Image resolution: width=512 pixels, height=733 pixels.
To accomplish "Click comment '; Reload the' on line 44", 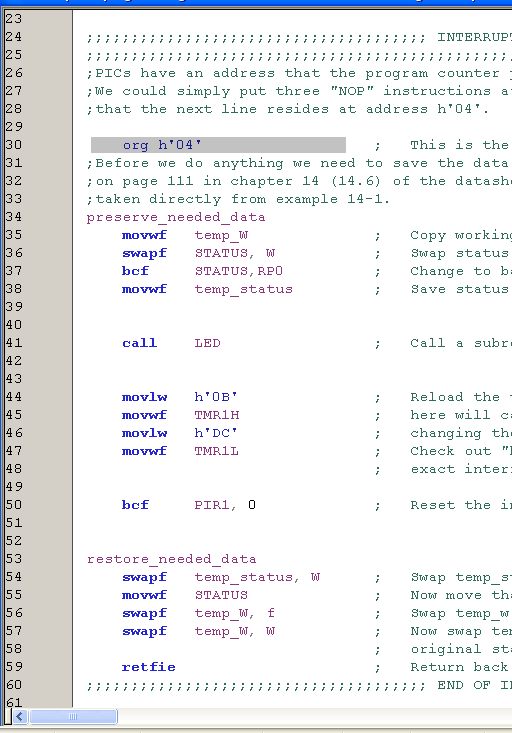I will coord(442,397).
